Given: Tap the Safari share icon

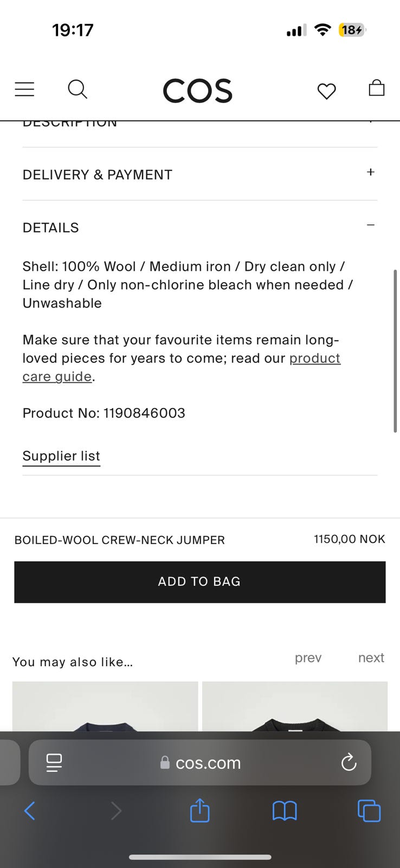Looking at the screenshot, I should (x=199, y=811).
